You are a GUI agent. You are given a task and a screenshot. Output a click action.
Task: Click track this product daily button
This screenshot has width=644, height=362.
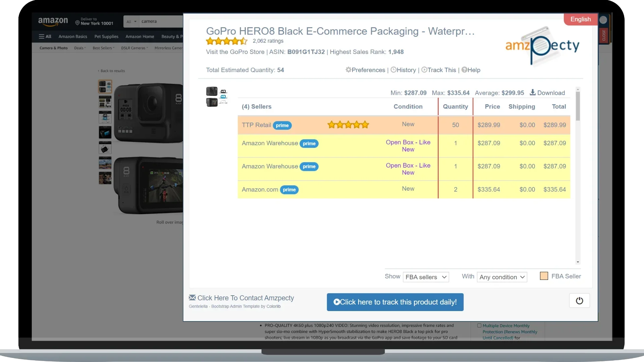395,302
